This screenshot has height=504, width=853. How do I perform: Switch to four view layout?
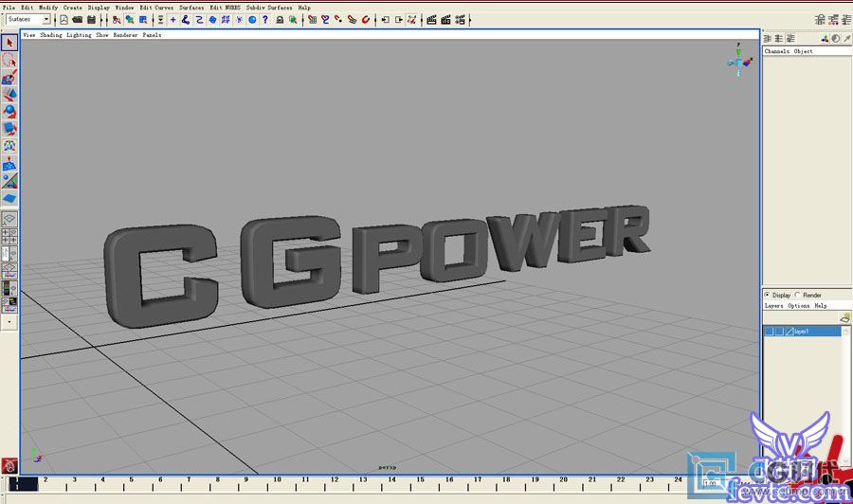(x=9, y=237)
